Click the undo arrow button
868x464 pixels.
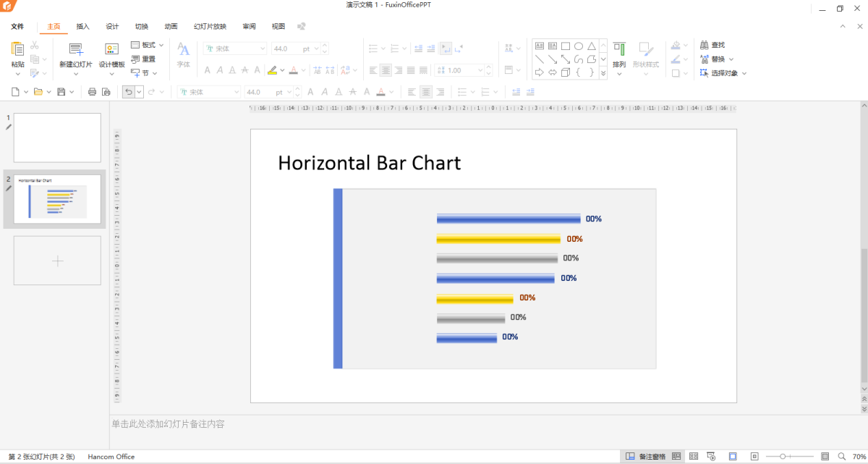click(128, 92)
